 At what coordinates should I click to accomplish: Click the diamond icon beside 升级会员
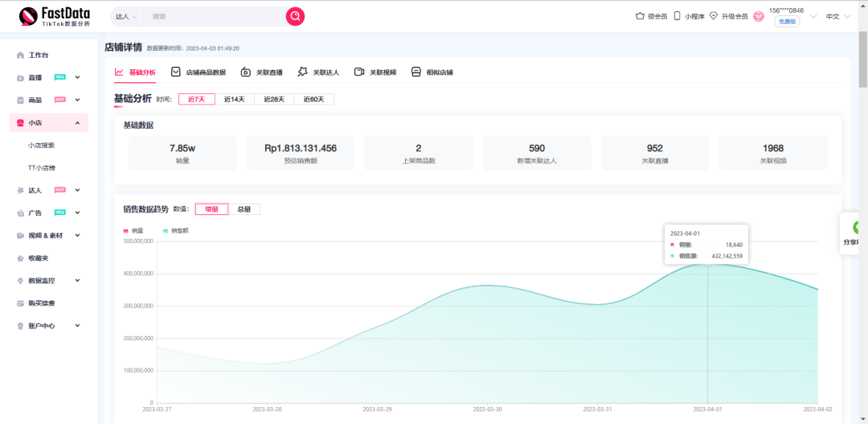pyautogui.click(x=714, y=16)
